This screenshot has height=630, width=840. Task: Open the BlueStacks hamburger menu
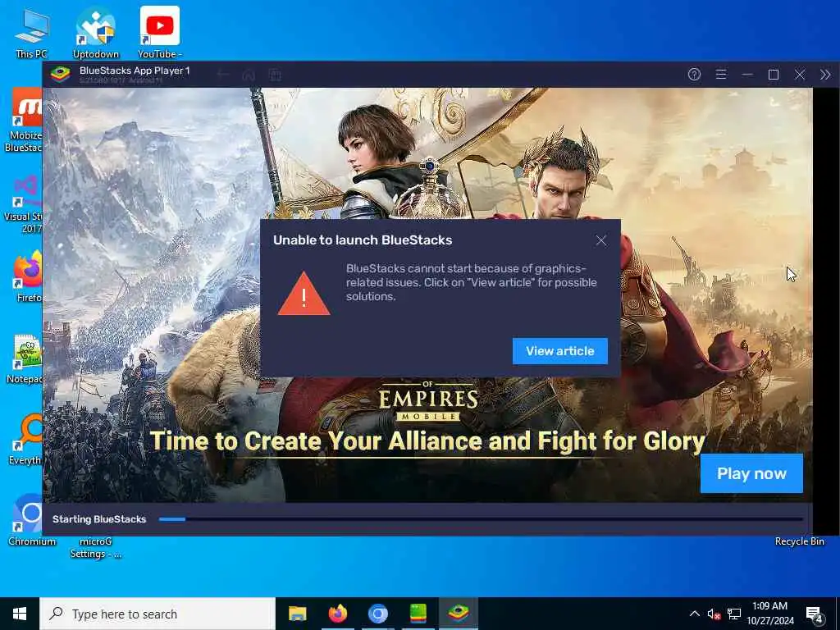[721, 75]
